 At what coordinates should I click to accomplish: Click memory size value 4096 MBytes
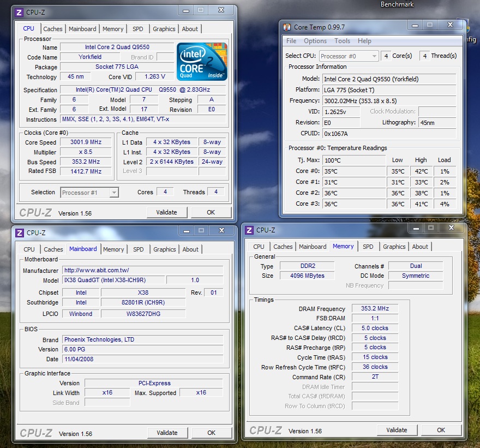coord(307,276)
